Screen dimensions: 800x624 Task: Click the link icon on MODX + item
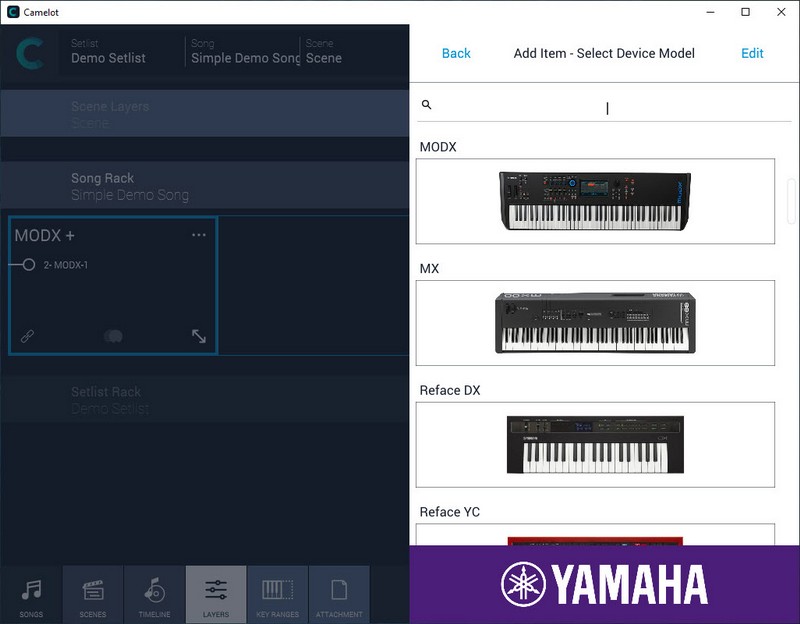(28, 336)
